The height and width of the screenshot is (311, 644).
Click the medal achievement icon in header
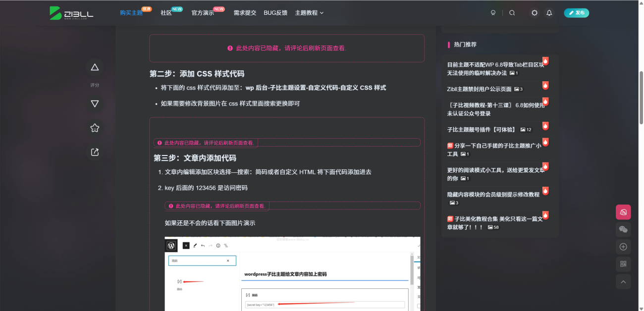tap(493, 12)
